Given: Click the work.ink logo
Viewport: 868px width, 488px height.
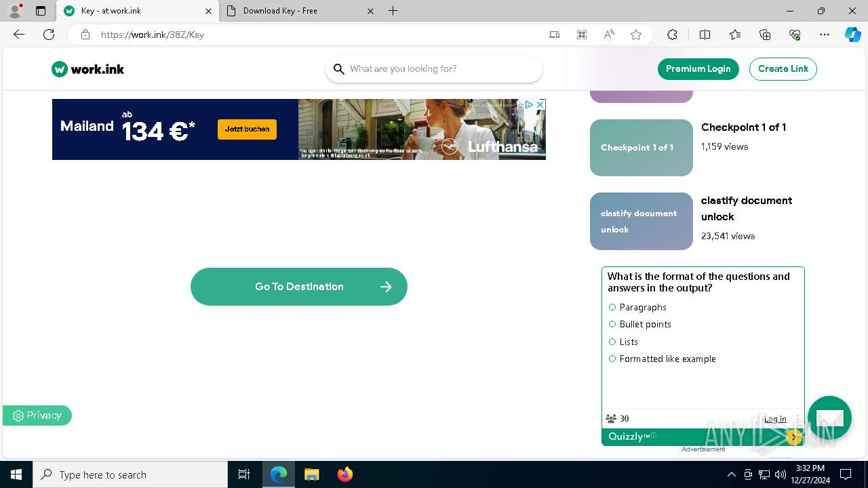Looking at the screenshot, I should coord(88,69).
